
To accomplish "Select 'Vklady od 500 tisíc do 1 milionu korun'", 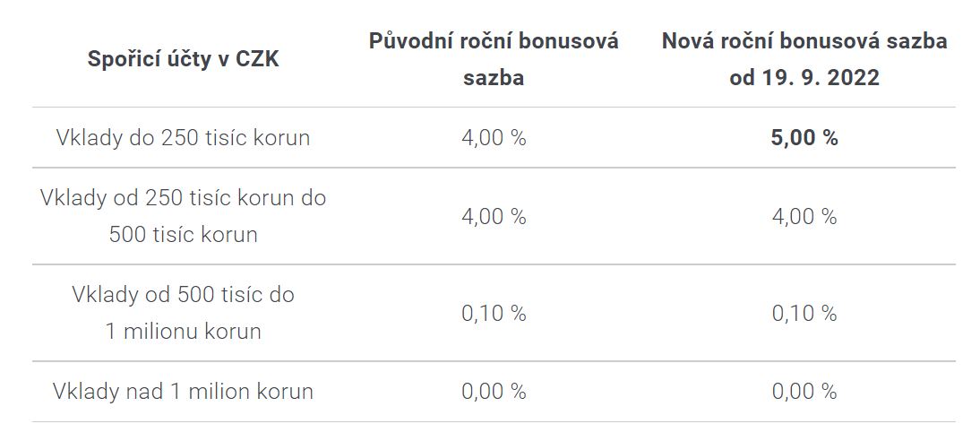I will [x=183, y=313].
